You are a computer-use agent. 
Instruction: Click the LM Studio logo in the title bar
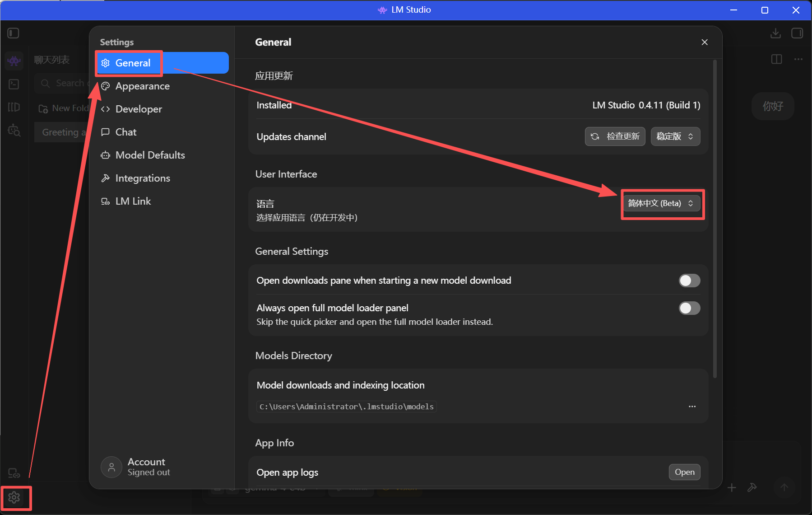coord(382,10)
